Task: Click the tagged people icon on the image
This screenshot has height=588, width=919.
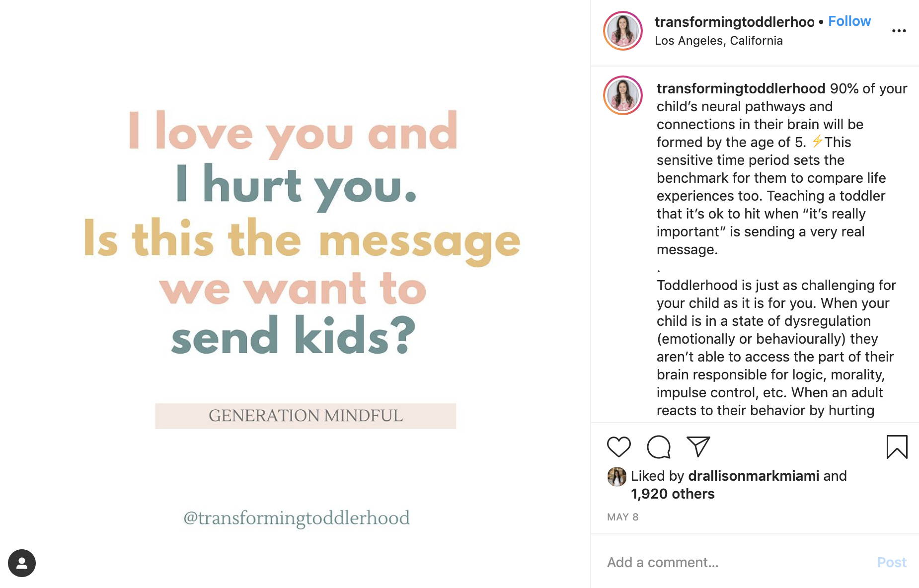Action: click(22, 563)
